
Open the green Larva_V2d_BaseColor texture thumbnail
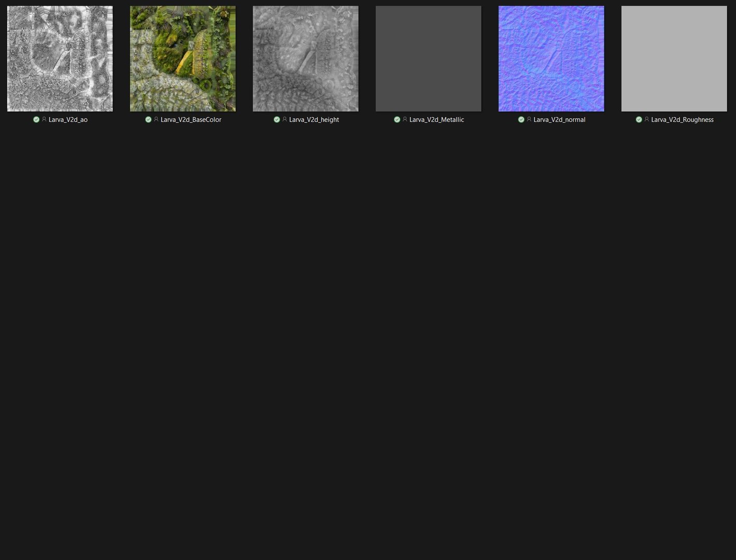(x=183, y=59)
